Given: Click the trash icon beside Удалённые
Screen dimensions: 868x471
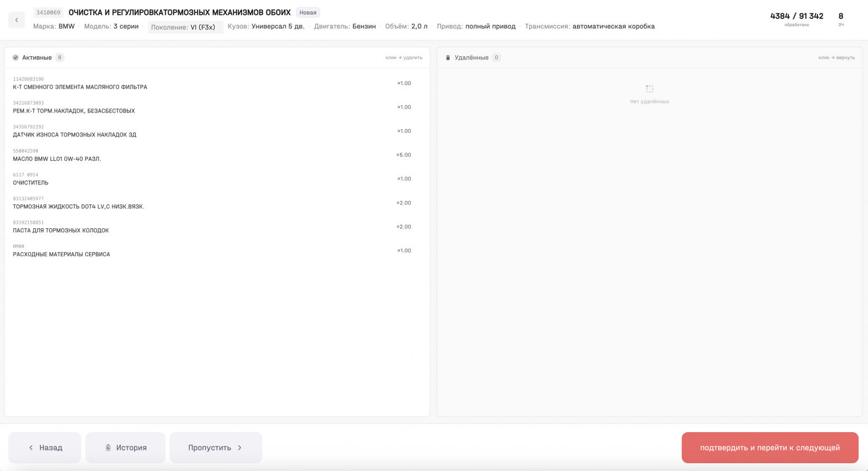Looking at the screenshot, I should [x=448, y=57].
